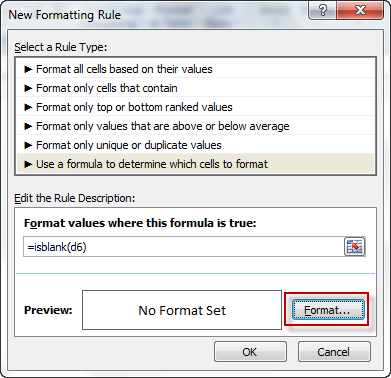Click the 'No Format Set' preview box
Viewport: 391px width, 378px height.
(x=182, y=310)
